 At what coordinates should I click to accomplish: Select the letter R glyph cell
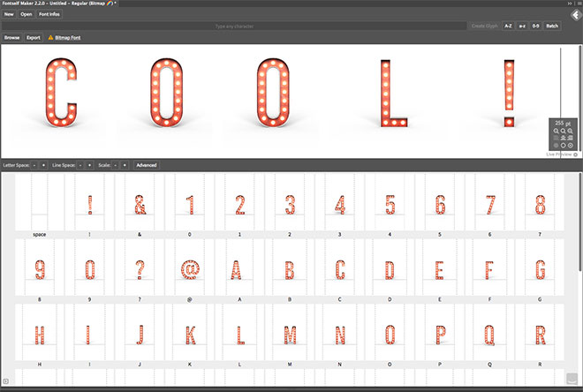pos(540,332)
